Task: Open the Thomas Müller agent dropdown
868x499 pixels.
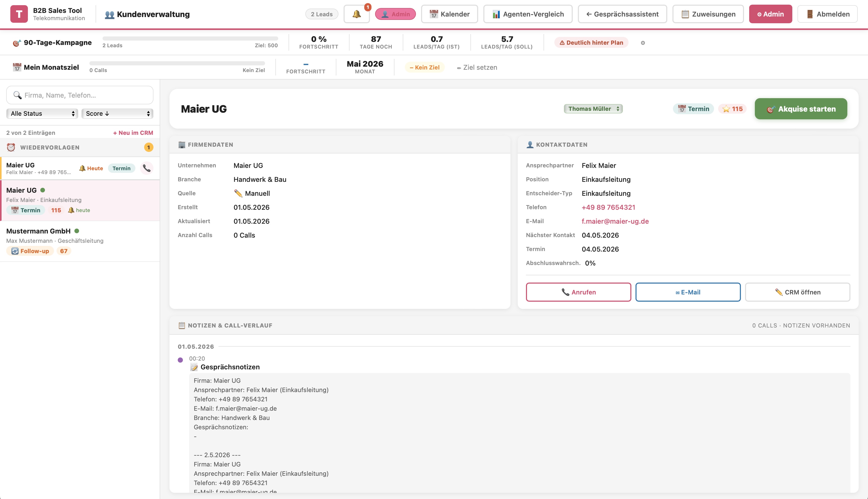Action: (x=593, y=109)
